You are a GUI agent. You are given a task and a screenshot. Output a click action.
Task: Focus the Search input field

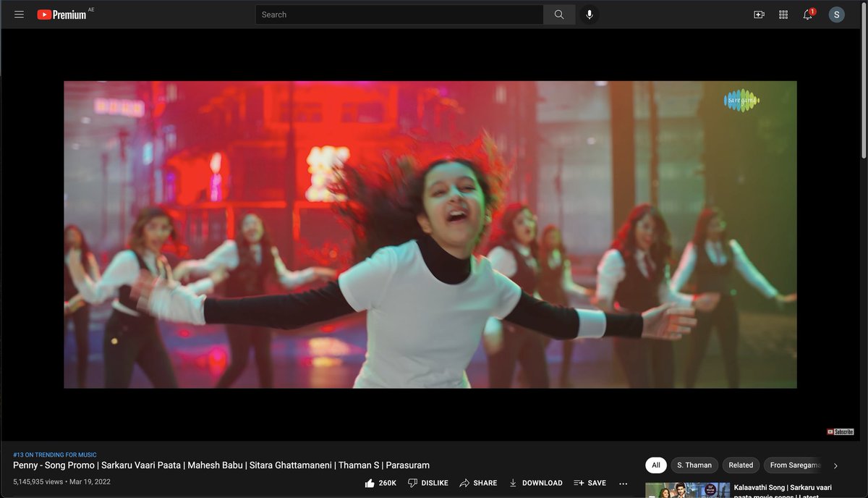tap(399, 14)
